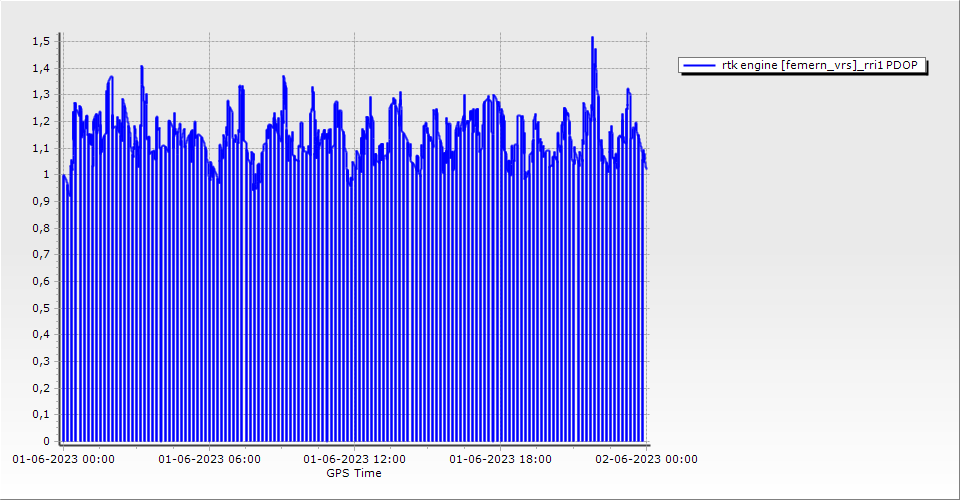
Task: Click the '0,7' Y axis tick label
Action: 41,255
